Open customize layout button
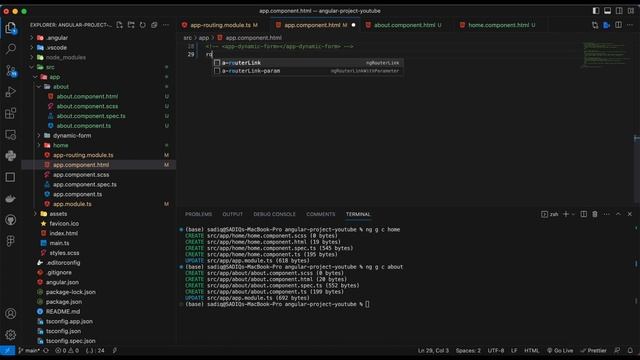Image resolution: width=640 pixels, height=360 pixels. pos(631,11)
